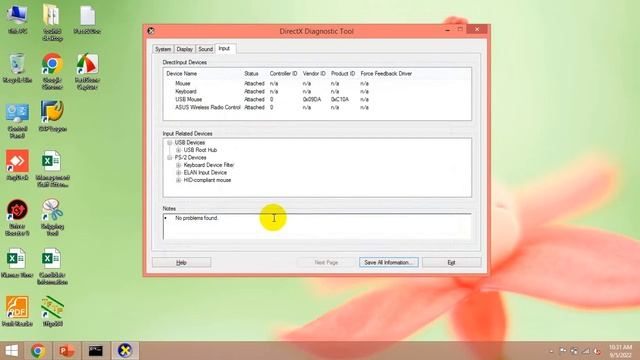
Task: Collapse the PS/2 Devices node
Action: [169, 158]
